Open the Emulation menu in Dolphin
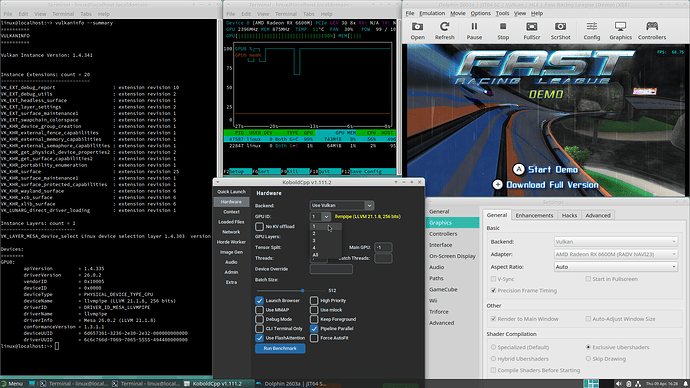 pos(432,13)
